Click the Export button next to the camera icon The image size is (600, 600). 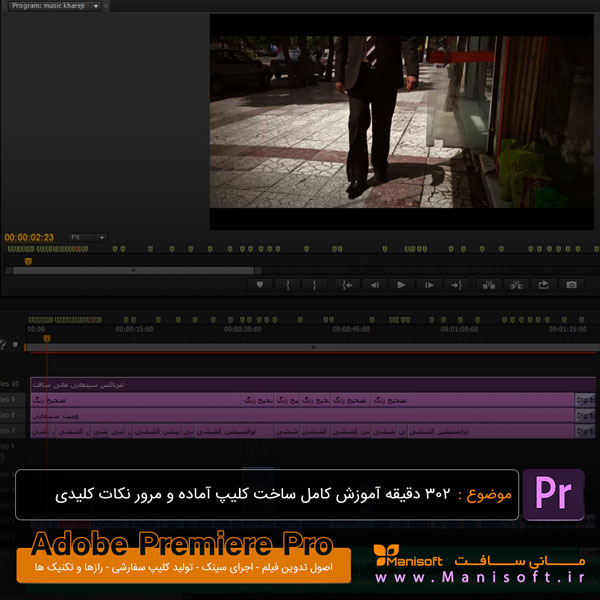point(544,285)
